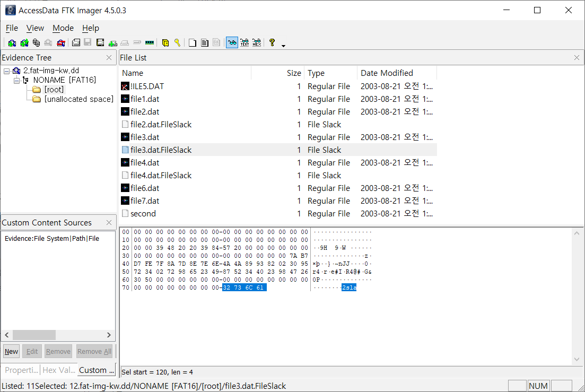This screenshot has height=392, width=585.
Task: Select file2.dat in the file list
Action: (145, 112)
